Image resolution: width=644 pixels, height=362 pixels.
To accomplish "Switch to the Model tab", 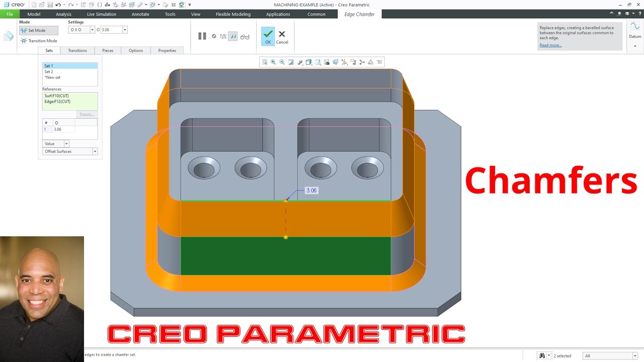I will click(34, 14).
